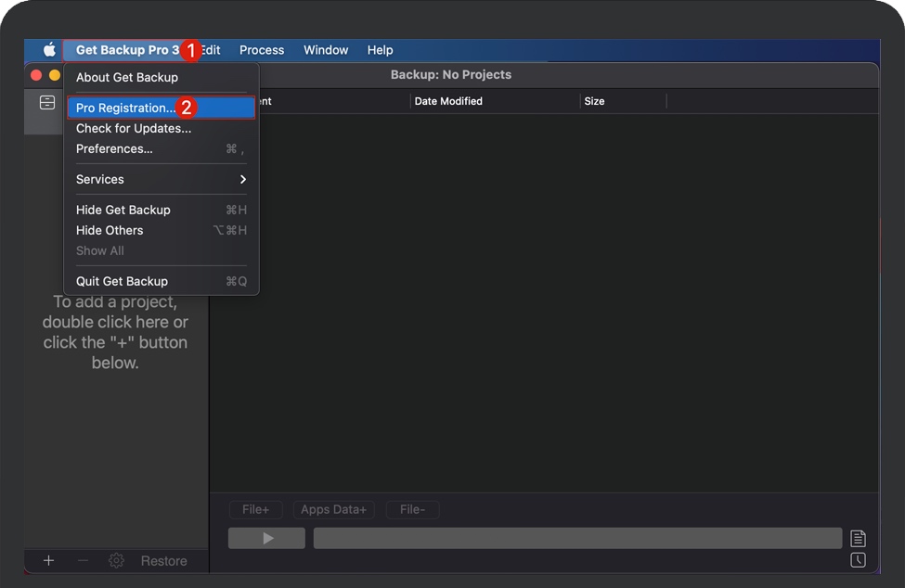Choose Check for Updates menu entry

click(x=134, y=128)
